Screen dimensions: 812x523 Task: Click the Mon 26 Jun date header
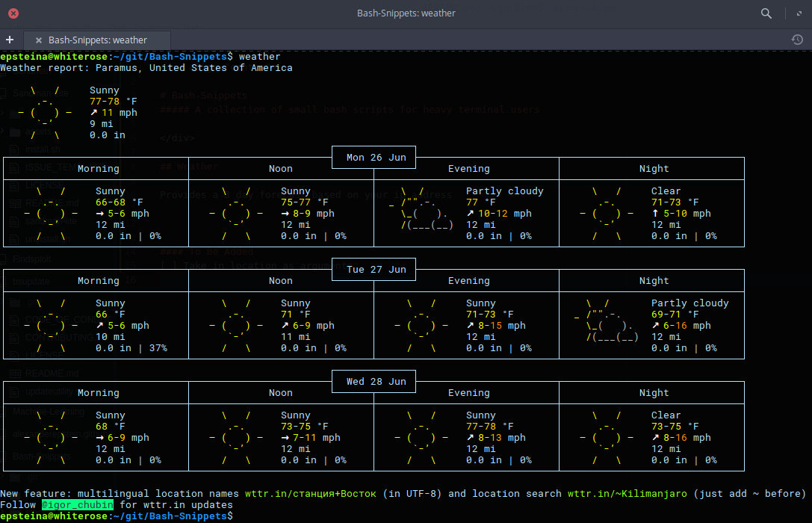[376, 158]
